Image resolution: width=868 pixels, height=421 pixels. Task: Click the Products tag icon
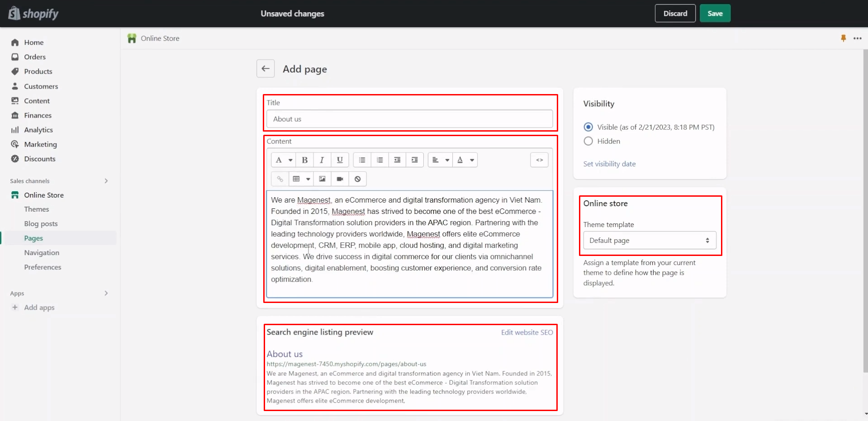pyautogui.click(x=15, y=71)
